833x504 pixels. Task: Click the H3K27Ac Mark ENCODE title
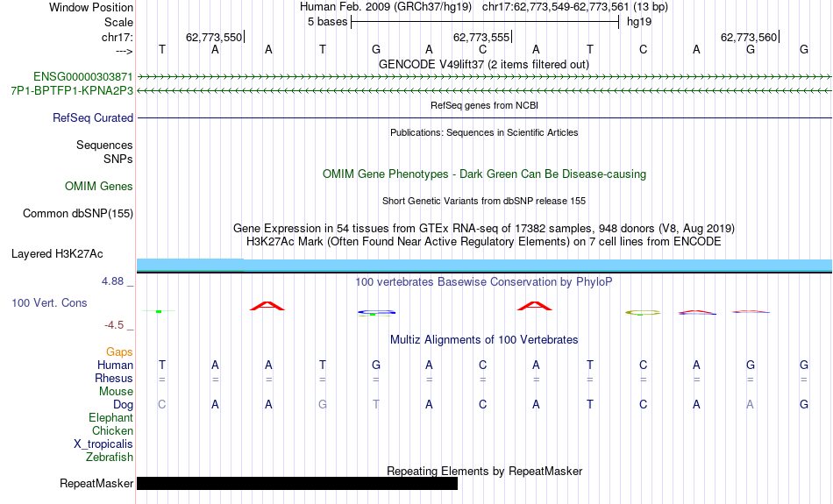pos(484,242)
